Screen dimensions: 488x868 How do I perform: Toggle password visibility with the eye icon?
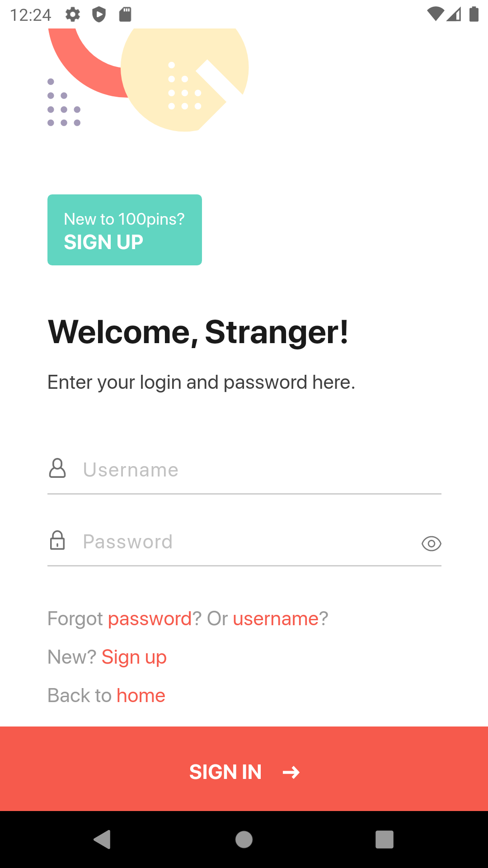coord(431,543)
